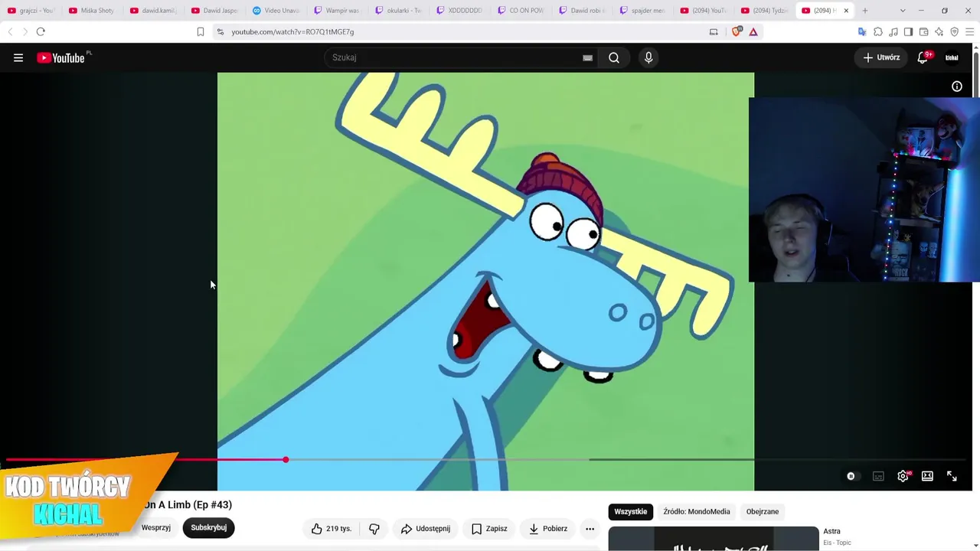Viewport: 980px width, 551px height.
Task: Enter fullscreen mode
Action: pyautogui.click(x=952, y=476)
